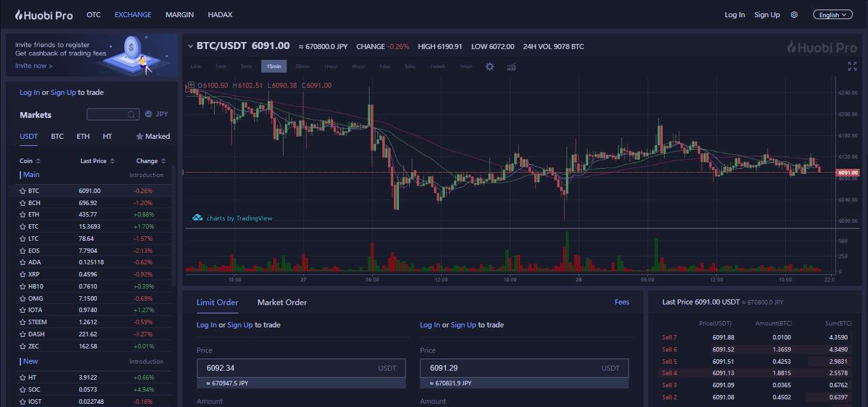The height and width of the screenshot is (407, 868).
Task: Select the 30min chart interval
Action: coord(302,66)
